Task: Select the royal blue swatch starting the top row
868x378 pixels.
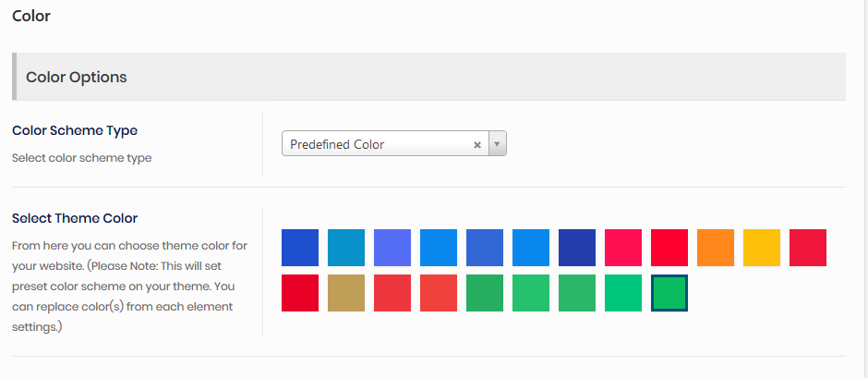Action: click(300, 248)
